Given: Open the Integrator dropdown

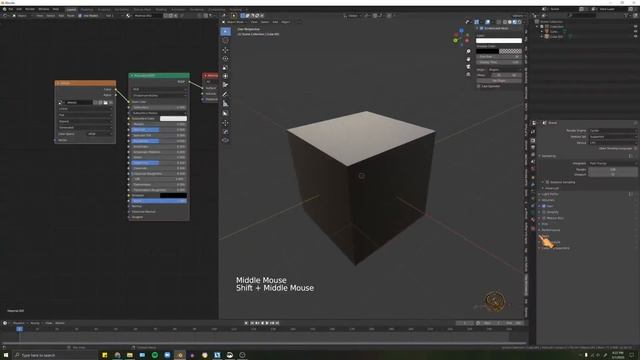Looking at the screenshot, I should (612, 163).
